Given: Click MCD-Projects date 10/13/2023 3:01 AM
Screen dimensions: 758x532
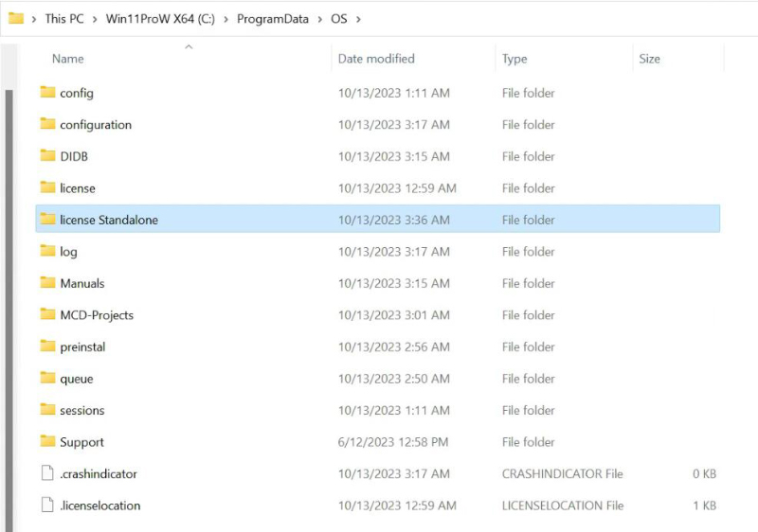Looking at the screenshot, I should pyautogui.click(x=394, y=315).
